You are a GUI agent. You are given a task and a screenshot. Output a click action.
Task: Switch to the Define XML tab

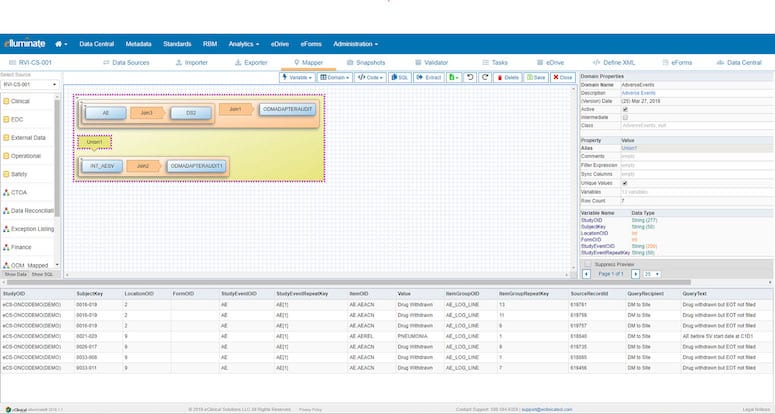613,63
